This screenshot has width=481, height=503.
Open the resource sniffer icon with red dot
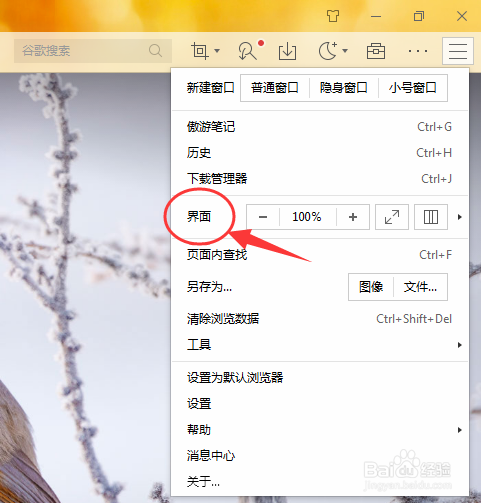(248, 51)
